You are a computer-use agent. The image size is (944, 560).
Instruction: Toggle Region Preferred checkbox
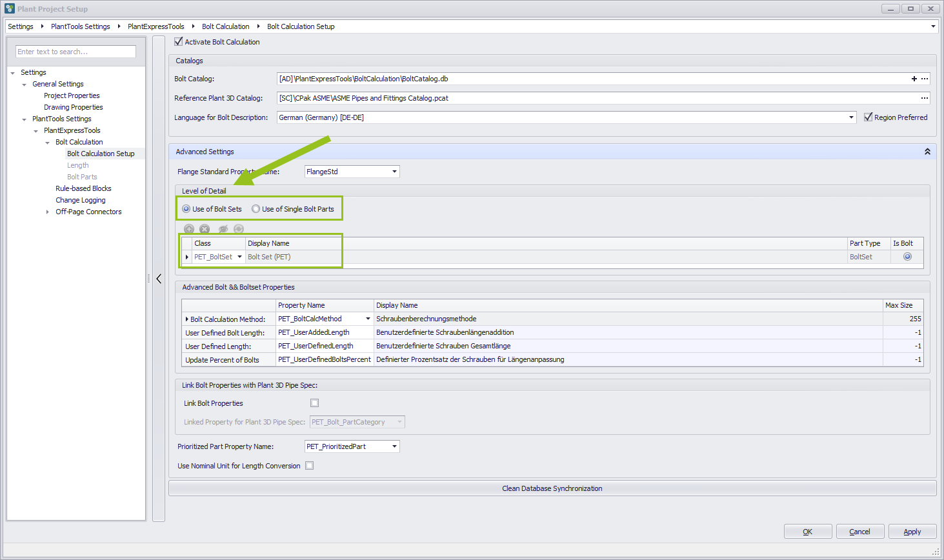(x=868, y=117)
